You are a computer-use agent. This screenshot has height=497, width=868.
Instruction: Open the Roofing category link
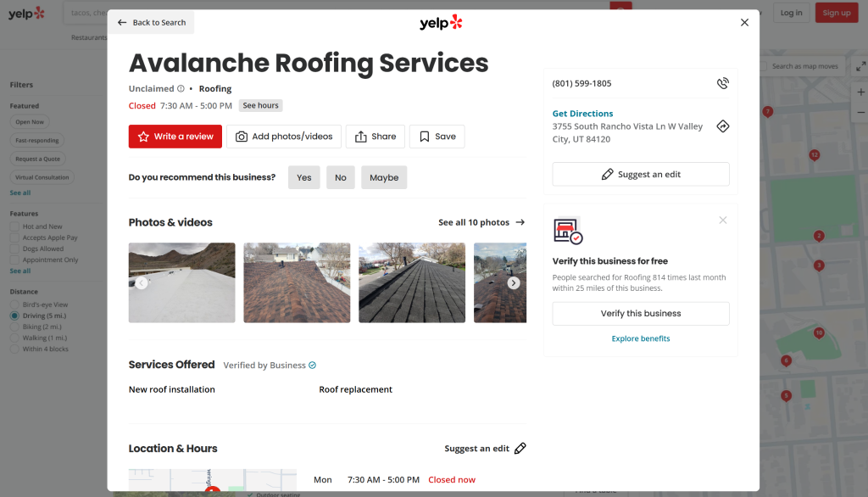coord(215,89)
